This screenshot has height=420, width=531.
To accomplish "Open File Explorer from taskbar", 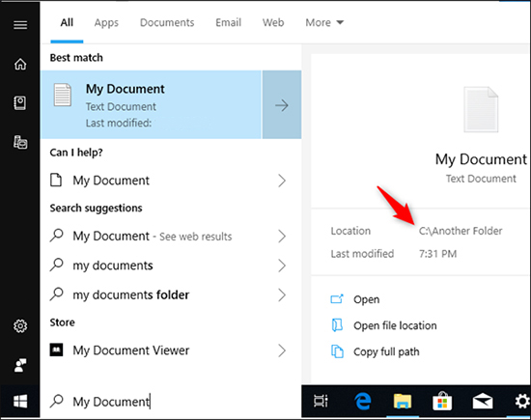I will click(403, 402).
